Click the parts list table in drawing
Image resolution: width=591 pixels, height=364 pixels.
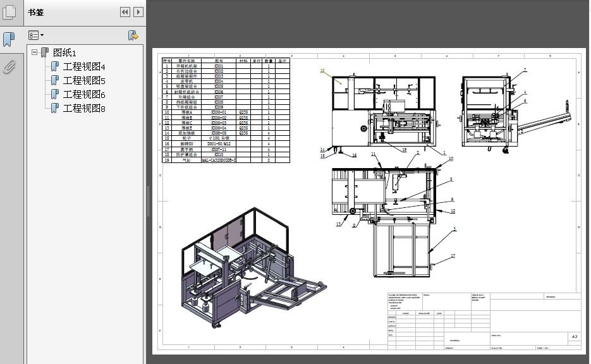(226, 111)
